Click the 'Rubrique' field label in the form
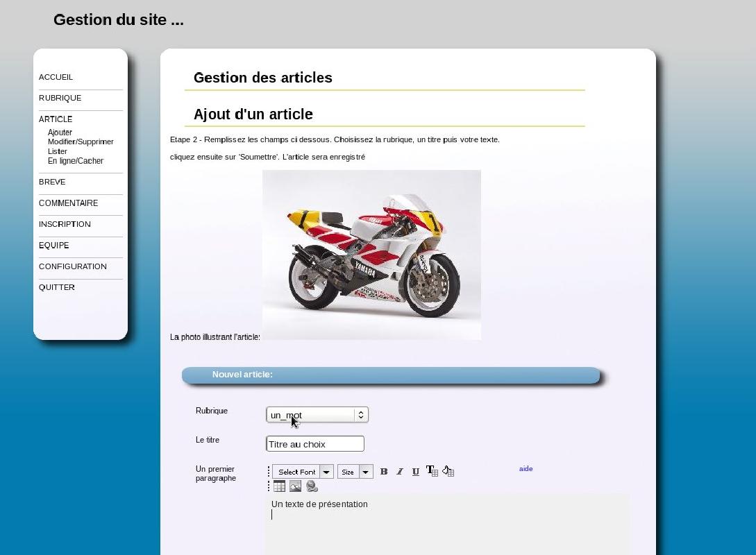Image resolution: width=756 pixels, height=555 pixels. 212,411
